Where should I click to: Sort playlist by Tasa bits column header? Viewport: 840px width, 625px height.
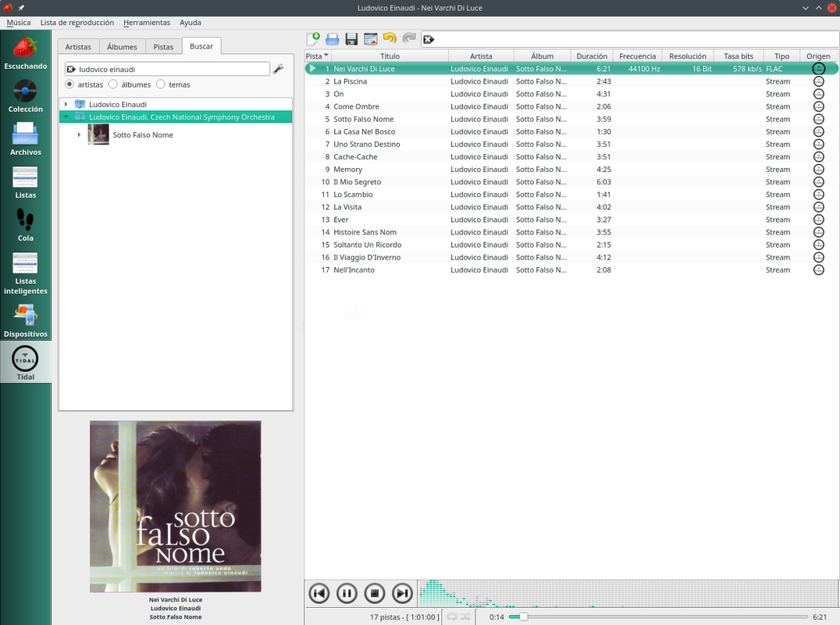(739, 55)
